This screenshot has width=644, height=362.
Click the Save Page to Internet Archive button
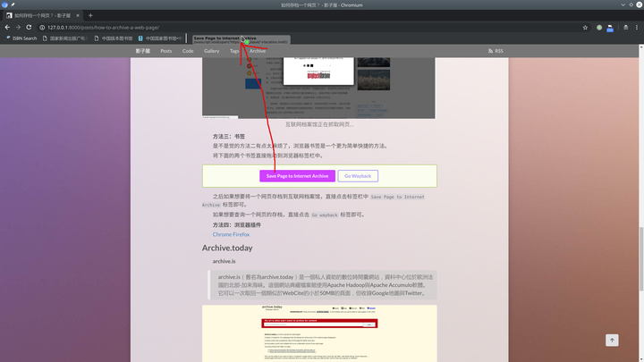297,176
